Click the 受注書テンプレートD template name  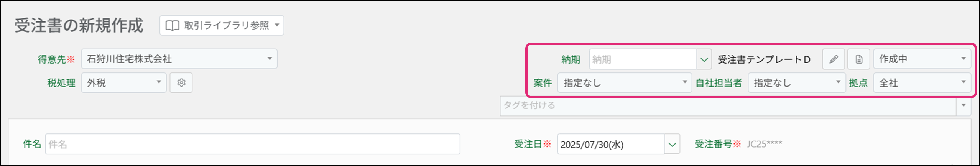[x=764, y=59]
